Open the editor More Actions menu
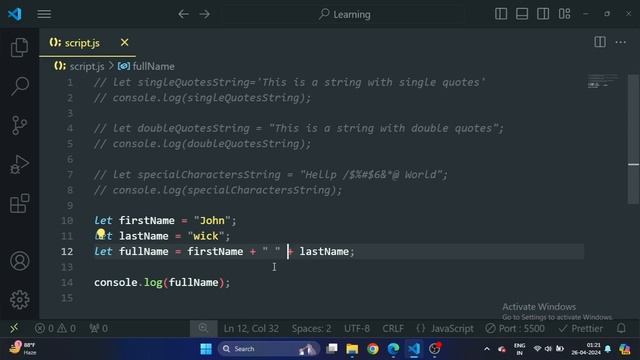Image resolution: width=640 pixels, height=360 pixels. pyautogui.click(x=620, y=42)
